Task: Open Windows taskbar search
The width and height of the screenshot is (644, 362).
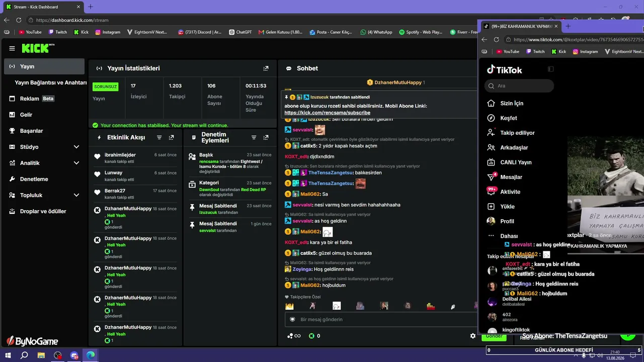Action: [x=24, y=355]
